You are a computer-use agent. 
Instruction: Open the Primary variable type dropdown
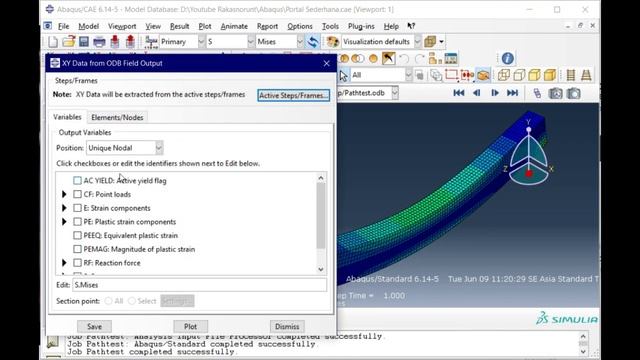tap(201, 42)
